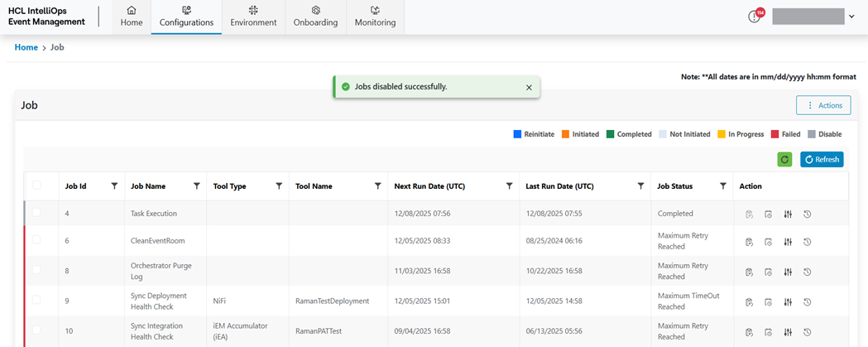Open the notifications alert icon
The image size is (868, 347).
click(755, 17)
